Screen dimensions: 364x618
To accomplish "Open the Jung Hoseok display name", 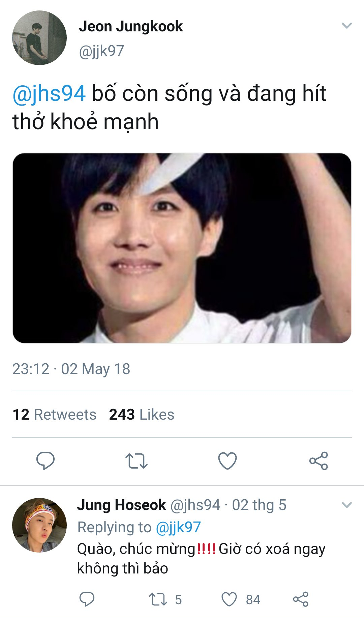I will click(x=121, y=505).
